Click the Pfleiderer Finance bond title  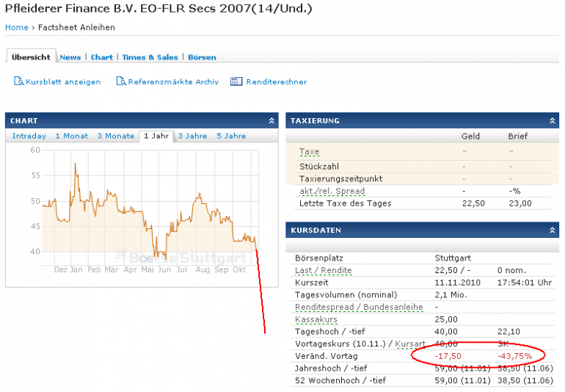[x=158, y=9]
